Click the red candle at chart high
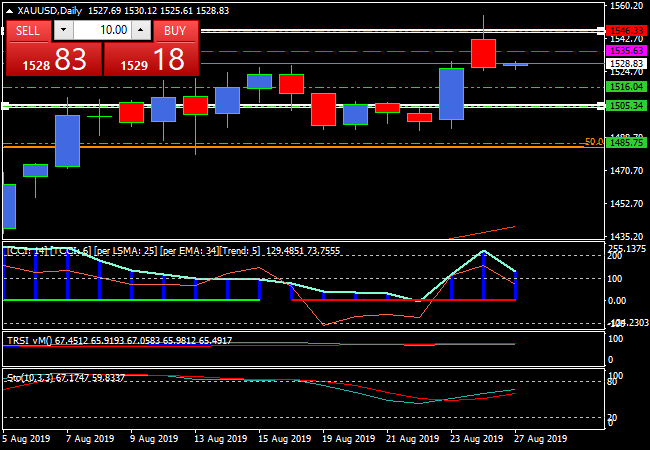This screenshot has width=650, height=450. tap(484, 53)
